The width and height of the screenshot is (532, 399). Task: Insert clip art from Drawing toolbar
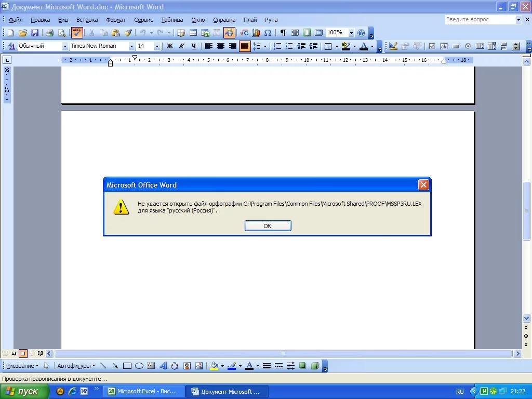(187, 366)
